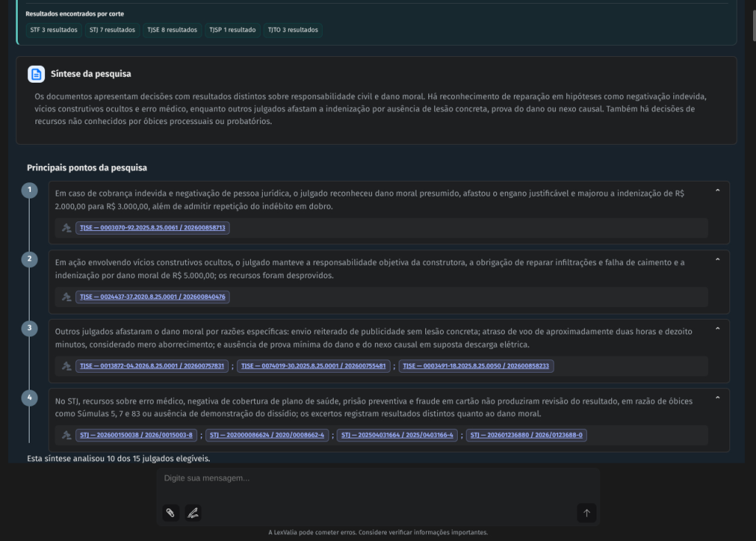This screenshot has height=541, width=756.
Task: Filter by STF 3 resultados chip
Action: [54, 30]
